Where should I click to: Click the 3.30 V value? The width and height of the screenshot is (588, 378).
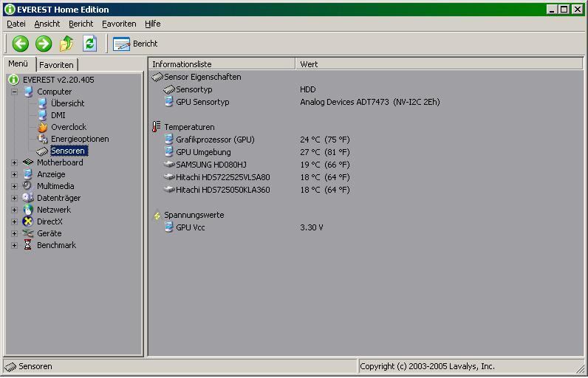[x=311, y=227]
